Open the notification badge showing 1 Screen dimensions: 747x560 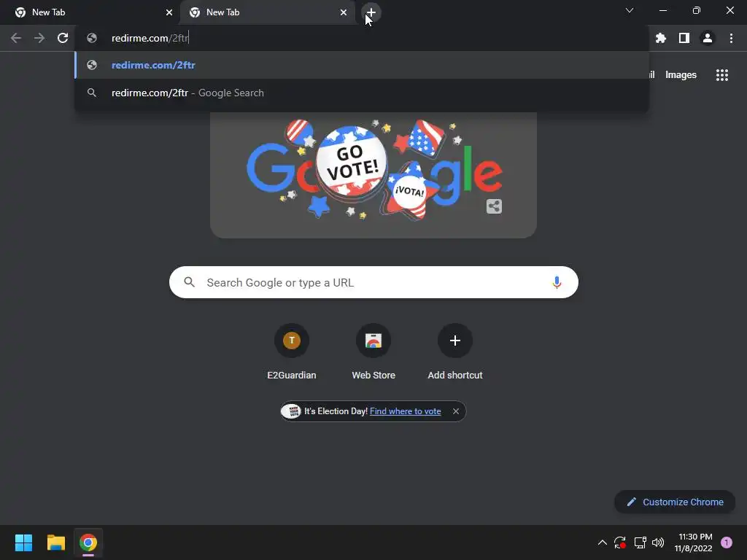(727, 542)
